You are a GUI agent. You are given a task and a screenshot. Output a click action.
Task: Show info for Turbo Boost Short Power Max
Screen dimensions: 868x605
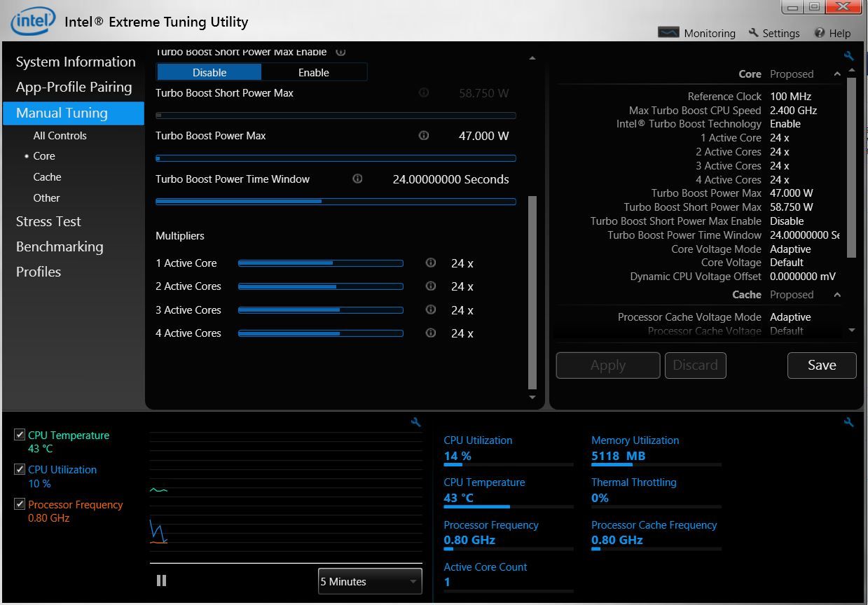click(424, 92)
